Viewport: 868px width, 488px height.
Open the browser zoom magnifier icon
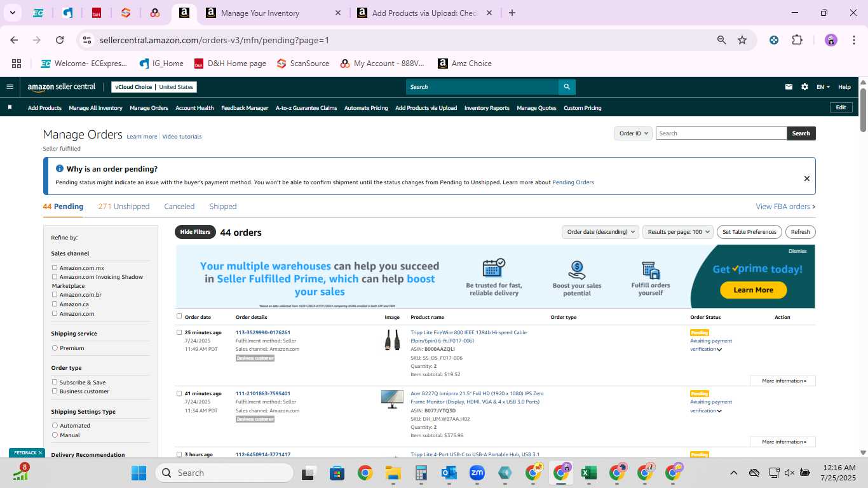click(x=721, y=40)
